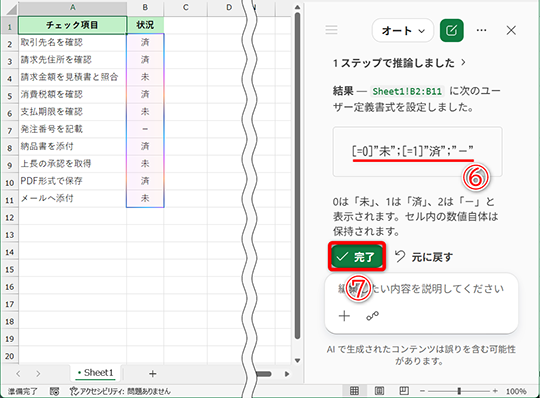The image size is (540, 398).
Task: Switch to Page Break Preview icon
Action: (x=404, y=391)
